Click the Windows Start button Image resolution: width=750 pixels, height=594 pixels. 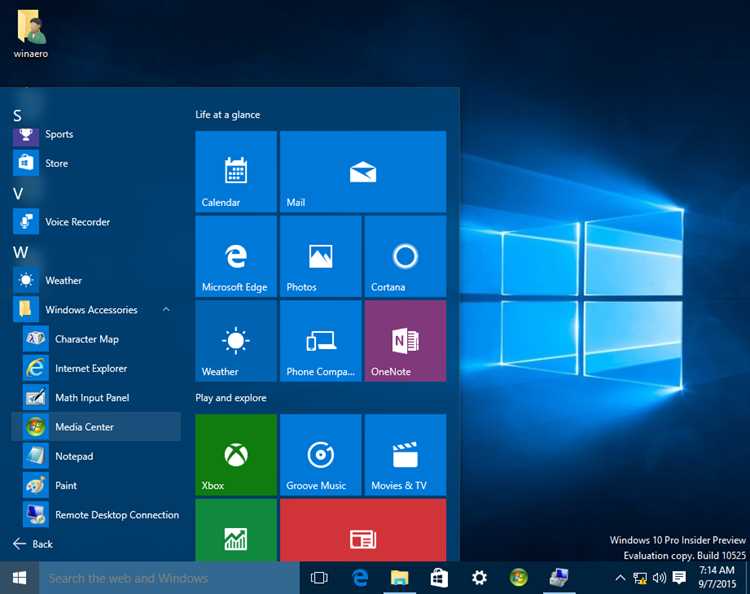19,578
